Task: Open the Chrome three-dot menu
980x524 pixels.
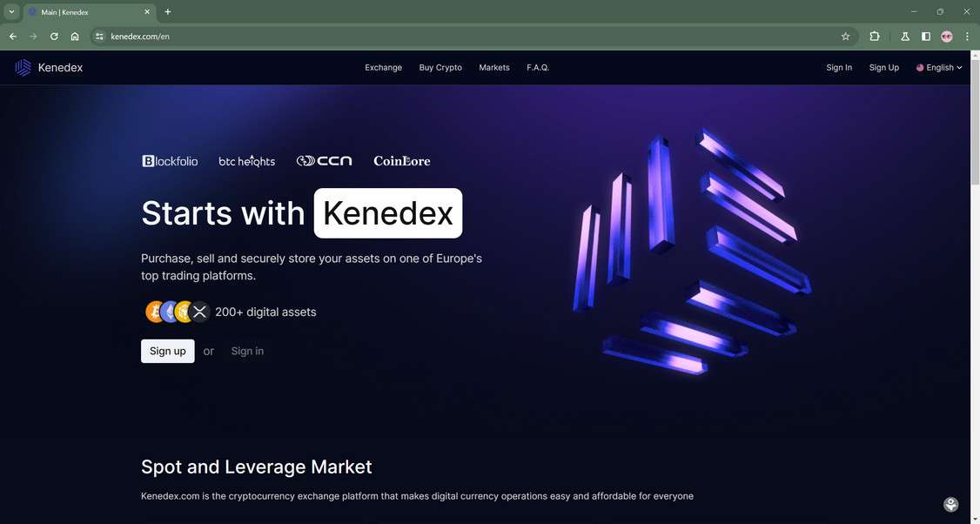Action: pyautogui.click(x=967, y=37)
